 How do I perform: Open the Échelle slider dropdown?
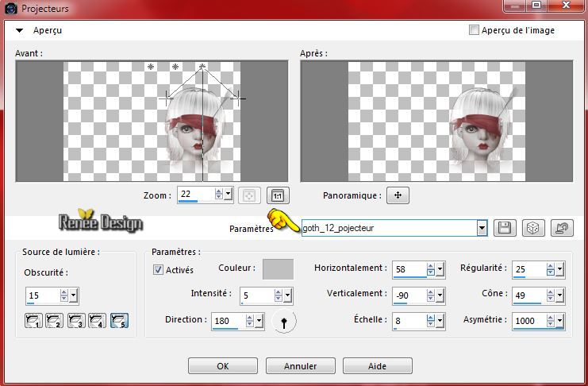(x=440, y=321)
